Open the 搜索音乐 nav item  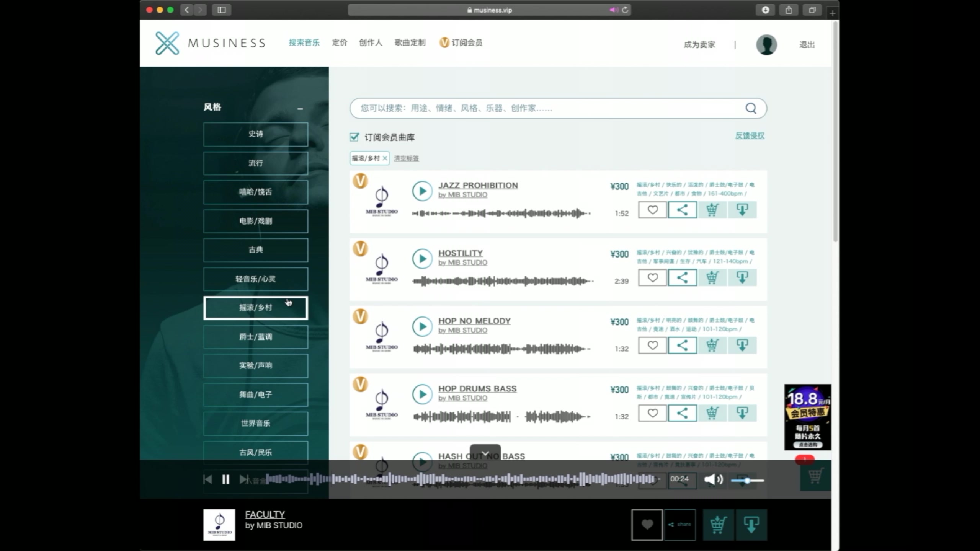pyautogui.click(x=304, y=43)
